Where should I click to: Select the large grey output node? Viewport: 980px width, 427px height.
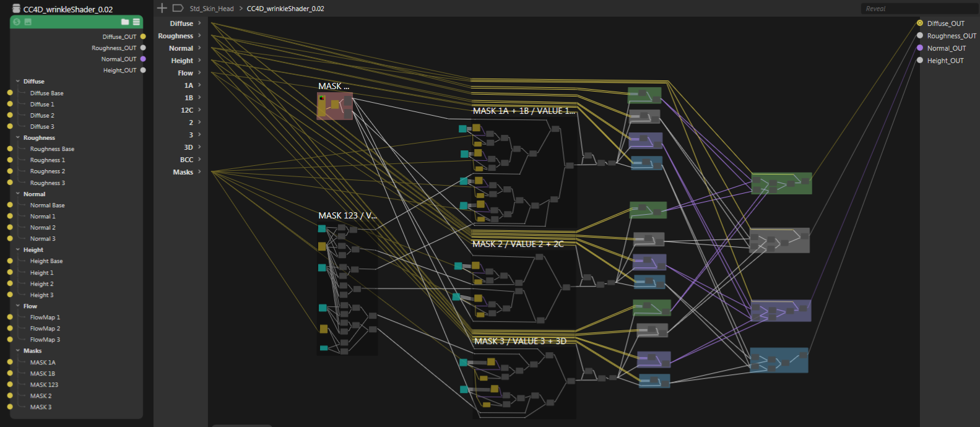tap(779, 240)
